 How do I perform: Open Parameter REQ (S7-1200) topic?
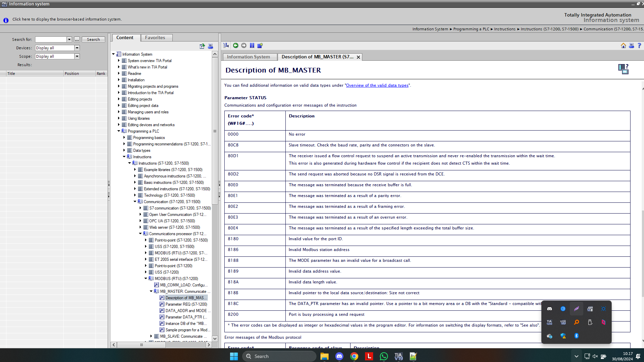click(x=186, y=304)
